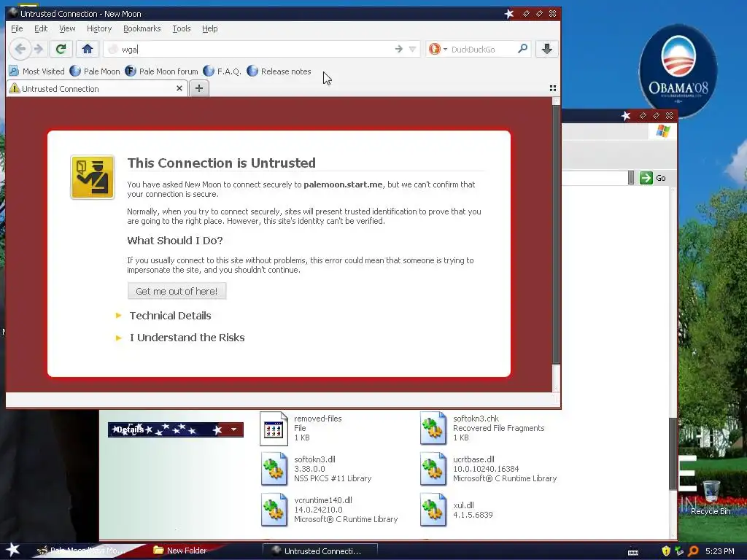Open the address bar history dropdown arrow

pos(413,49)
